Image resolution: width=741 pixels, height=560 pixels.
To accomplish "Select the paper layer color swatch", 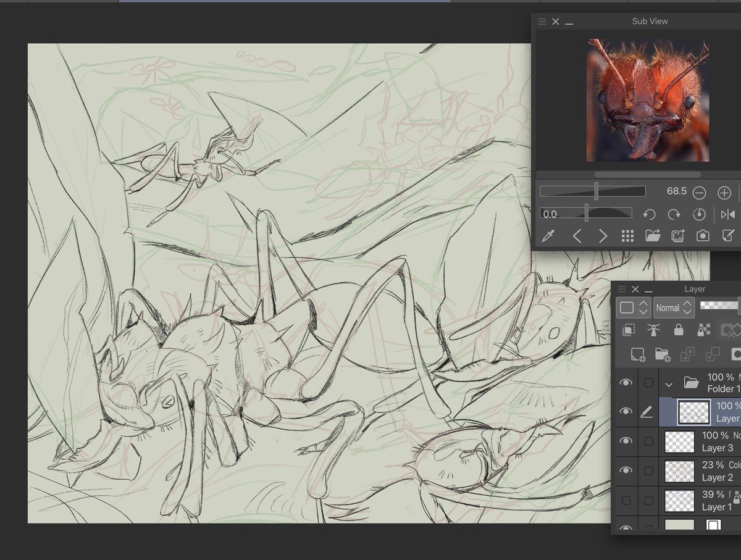I will pos(679,525).
